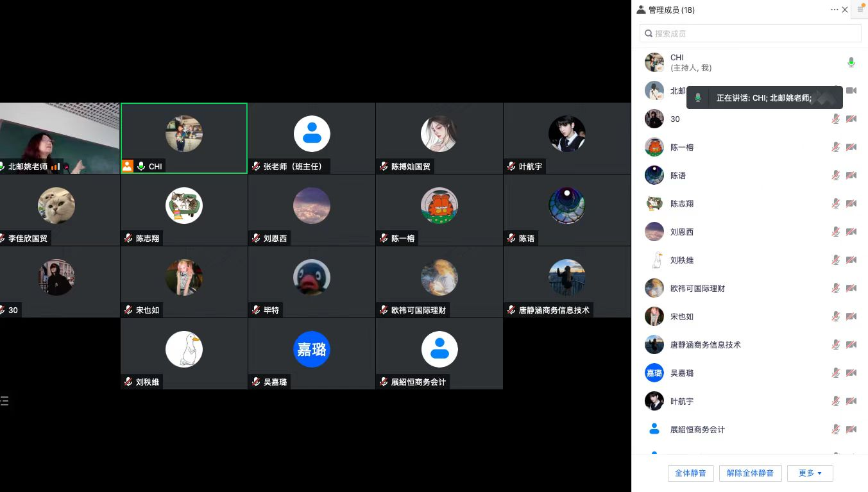Click muted mic icon on 宋也如 tile

129,310
